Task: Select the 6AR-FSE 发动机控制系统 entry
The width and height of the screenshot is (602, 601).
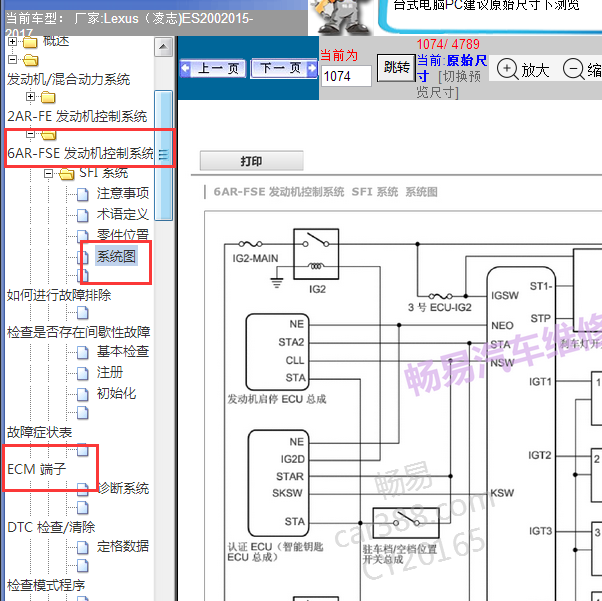Action: [80, 153]
